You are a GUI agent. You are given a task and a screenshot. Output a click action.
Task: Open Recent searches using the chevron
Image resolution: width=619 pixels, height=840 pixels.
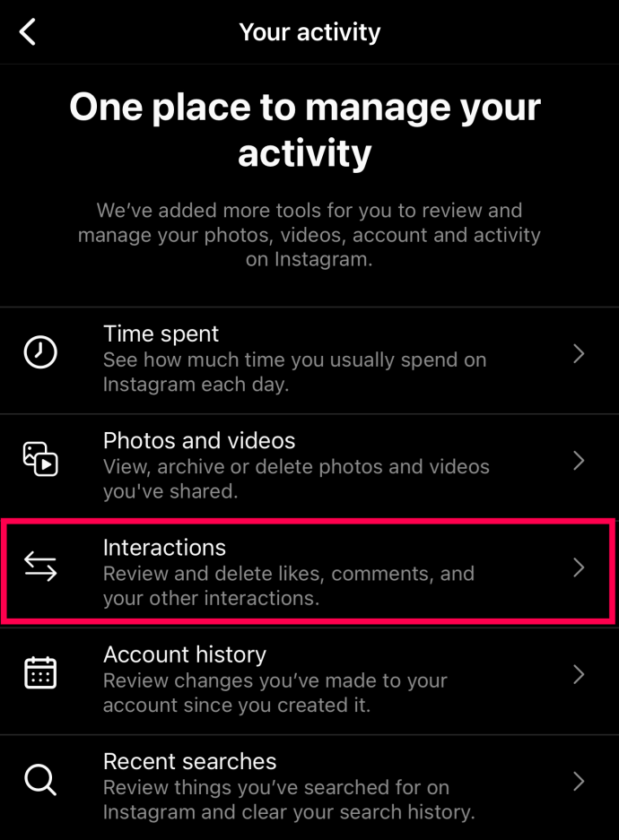pos(579,782)
